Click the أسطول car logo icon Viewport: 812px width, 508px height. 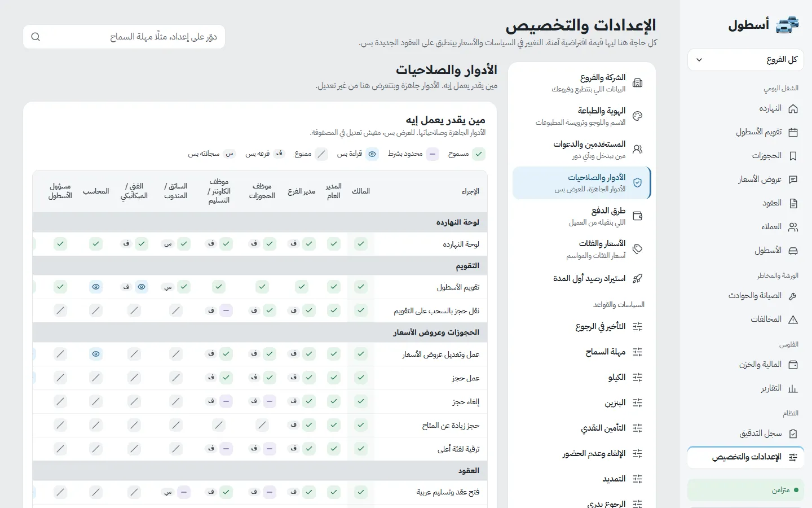pyautogui.click(x=787, y=25)
